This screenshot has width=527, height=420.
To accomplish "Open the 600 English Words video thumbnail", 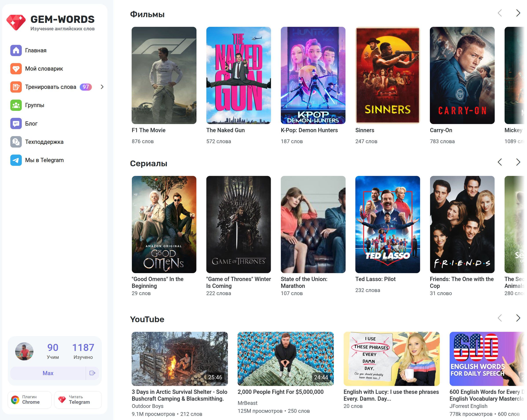I will coord(487,359).
